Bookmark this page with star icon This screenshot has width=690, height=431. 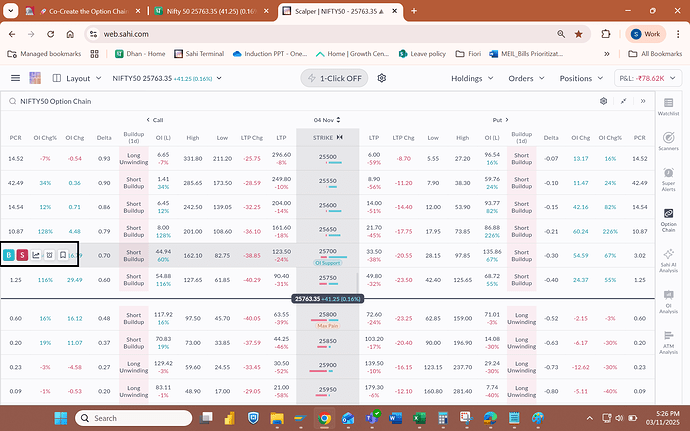(x=579, y=34)
